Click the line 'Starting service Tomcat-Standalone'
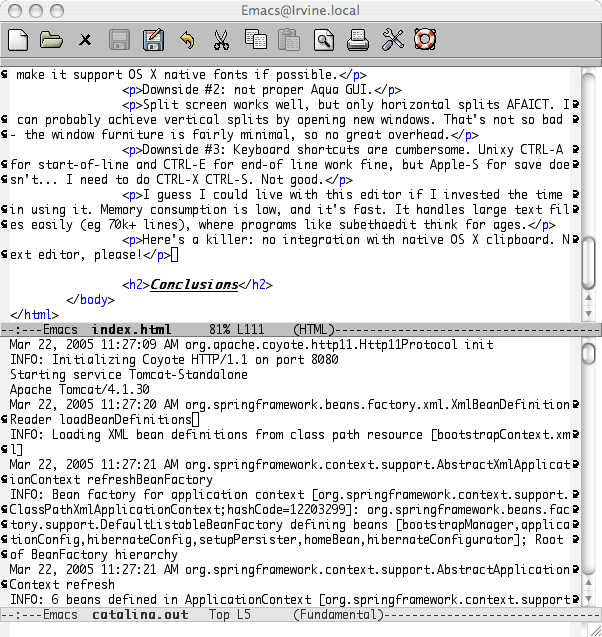This screenshot has height=637, width=602. coord(129,375)
